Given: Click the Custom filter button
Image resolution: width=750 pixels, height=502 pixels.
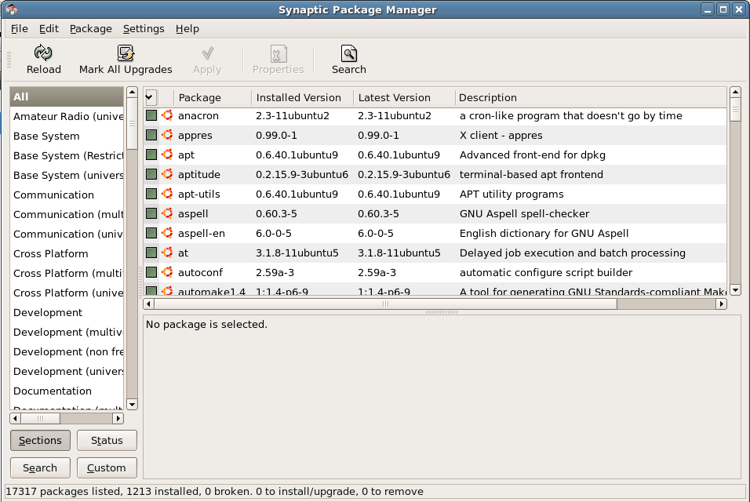Looking at the screenshot, I should click(x=107, y=468).
